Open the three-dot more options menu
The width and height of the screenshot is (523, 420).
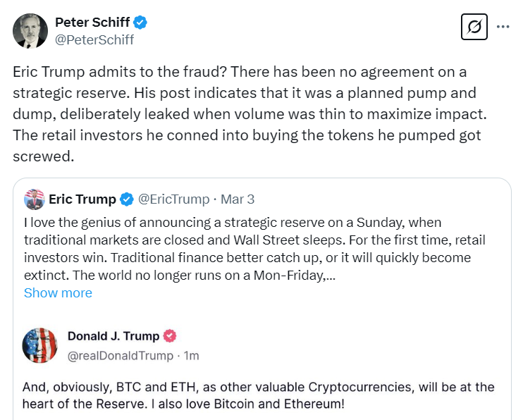pyautogui.click(x=503, y=27)
